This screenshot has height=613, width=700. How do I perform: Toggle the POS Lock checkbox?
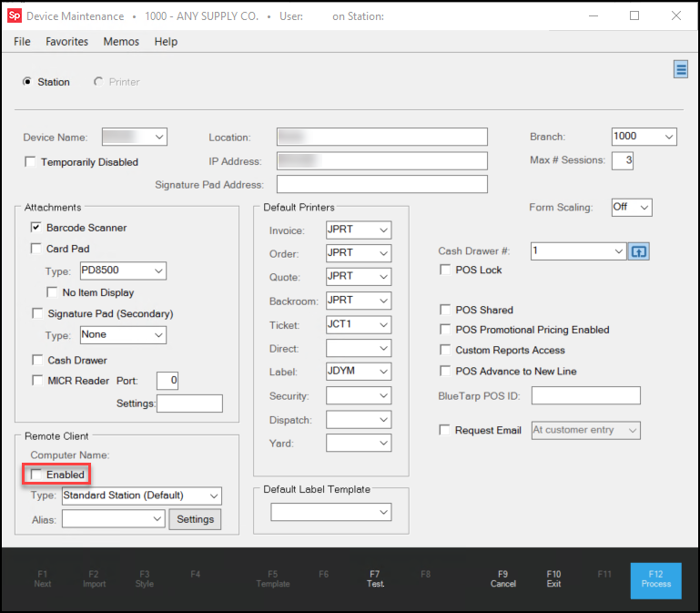click(445, 271)
